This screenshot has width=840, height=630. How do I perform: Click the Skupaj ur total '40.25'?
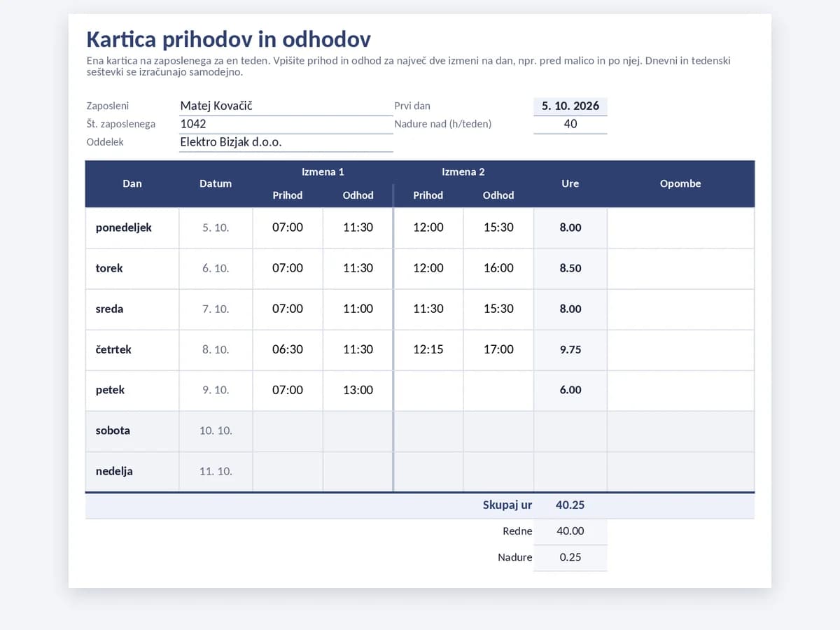pyautogui.click(x=570, y=505)
